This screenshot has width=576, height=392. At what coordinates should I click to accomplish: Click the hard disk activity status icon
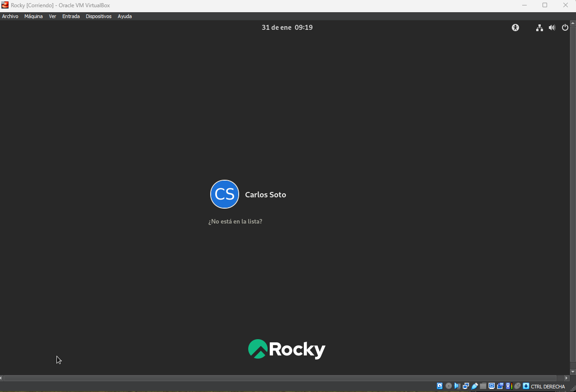click(439, 386)
